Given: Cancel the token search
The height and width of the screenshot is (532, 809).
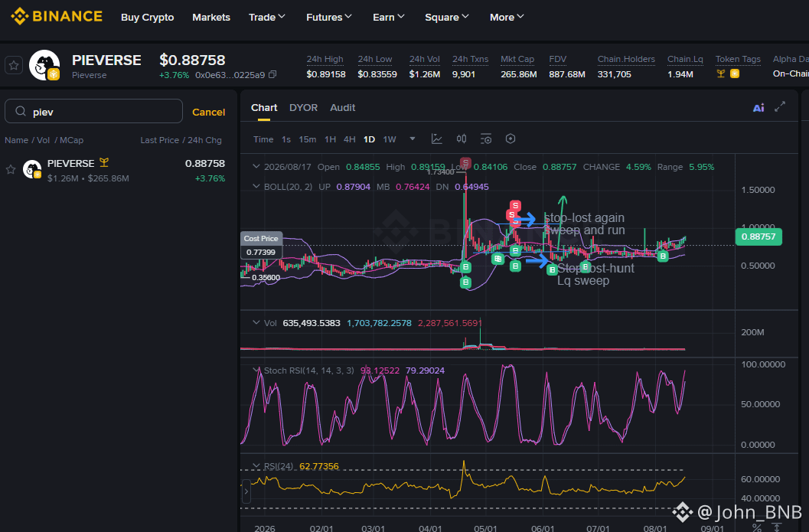Looking at the screenshot, I should [208, 112].
